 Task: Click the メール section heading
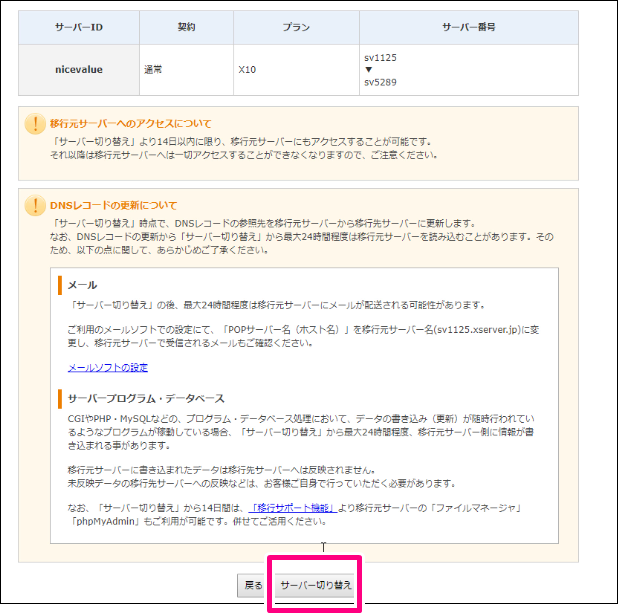[82, 285]
